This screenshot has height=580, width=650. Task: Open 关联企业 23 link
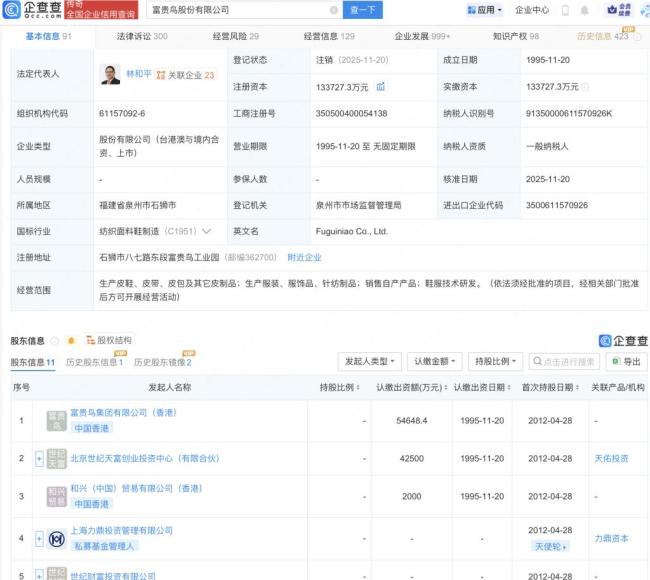pos(186,75)
